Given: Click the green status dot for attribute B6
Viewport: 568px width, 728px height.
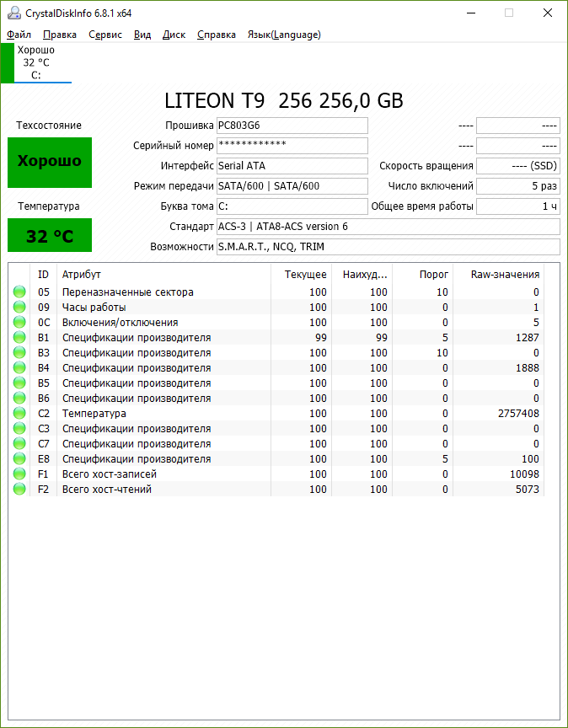Looking at the screenshot, I should [x=19, y=399].
